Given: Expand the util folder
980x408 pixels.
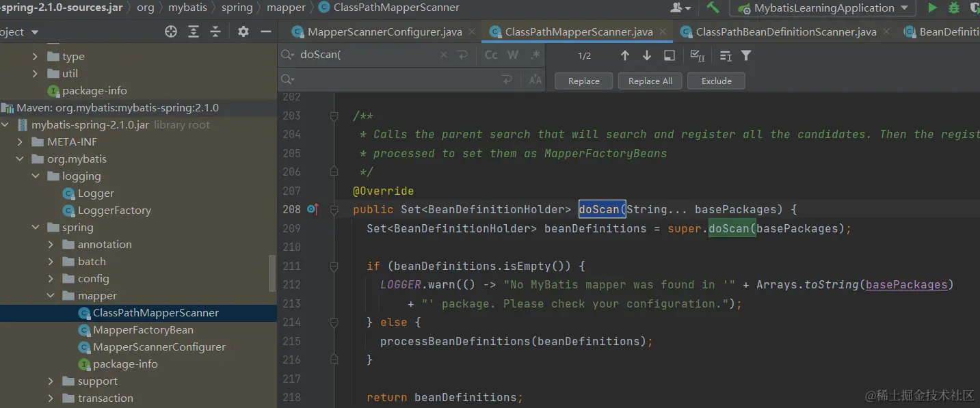Looking at the screenshot, I should click(35, 73).
